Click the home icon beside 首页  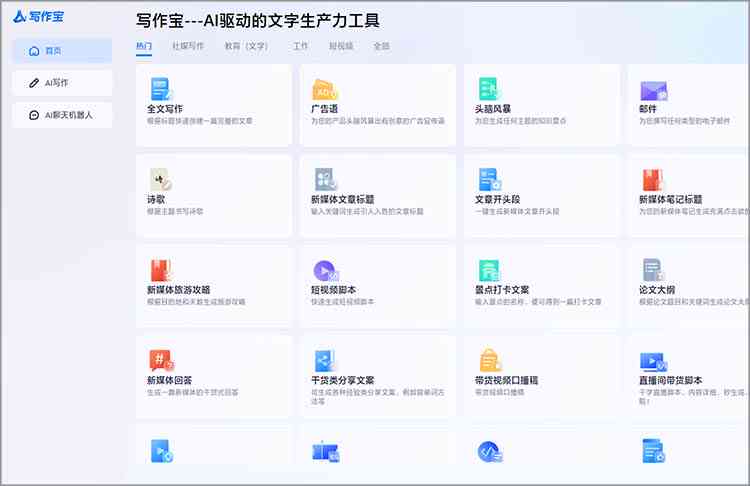pos(34,51)
